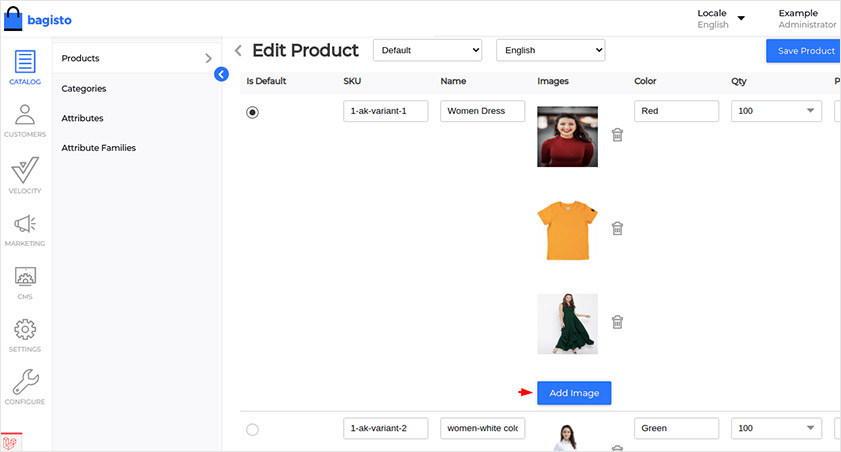Go to Attribute Families menu item

(98, 148)
